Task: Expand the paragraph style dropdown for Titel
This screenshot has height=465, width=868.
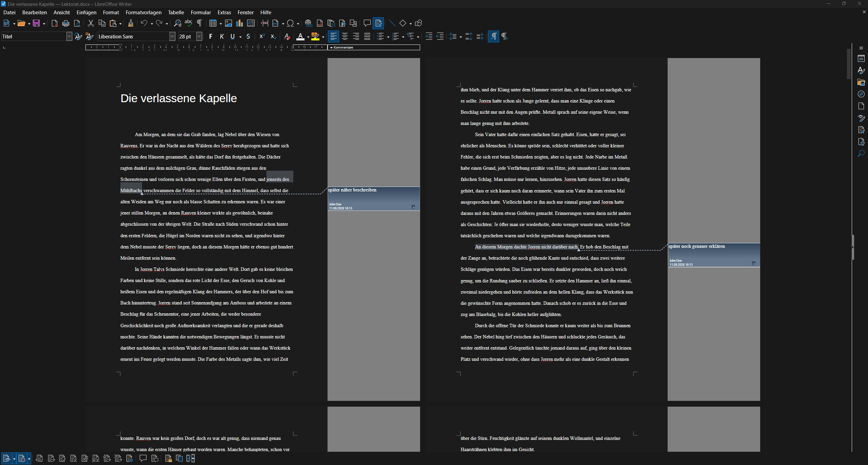Action: coord(69,36)
